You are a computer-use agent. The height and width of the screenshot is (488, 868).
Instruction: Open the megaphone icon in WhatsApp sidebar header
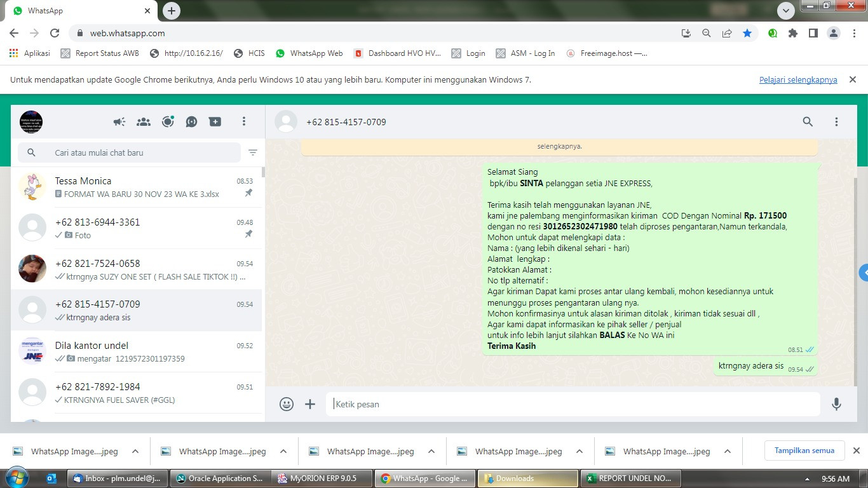(x=119, y=121)
